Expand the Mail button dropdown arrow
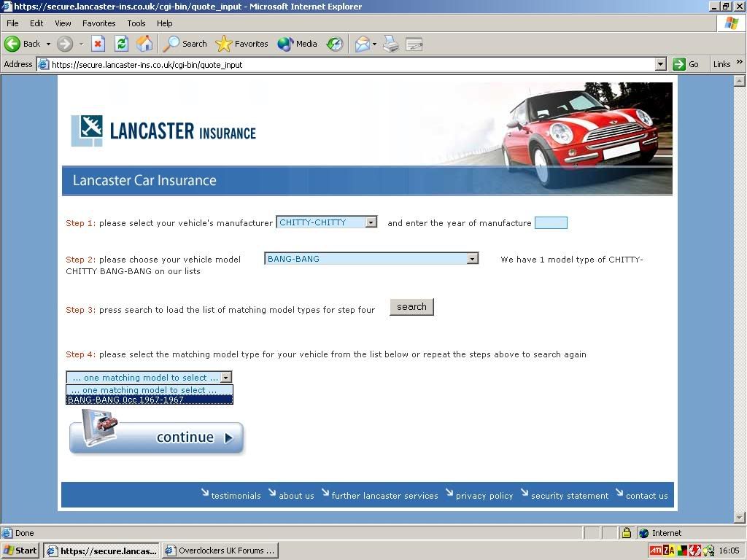 tap(374, 44)
